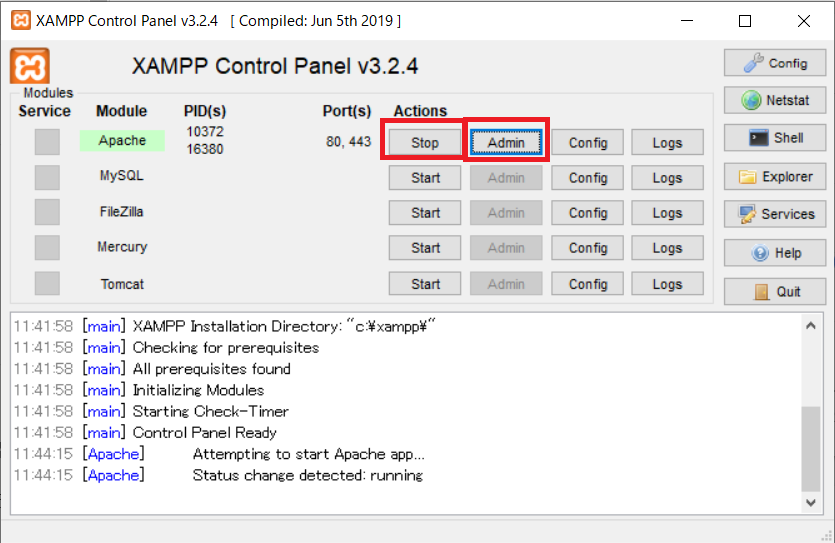Viewport: 835px width, 543px height.
Task: Start the MySQL module
Action: click(424, 177)
